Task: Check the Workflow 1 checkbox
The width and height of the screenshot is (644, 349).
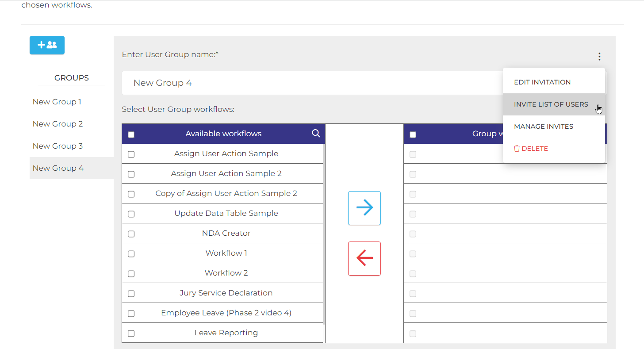Action: (131, 254)
